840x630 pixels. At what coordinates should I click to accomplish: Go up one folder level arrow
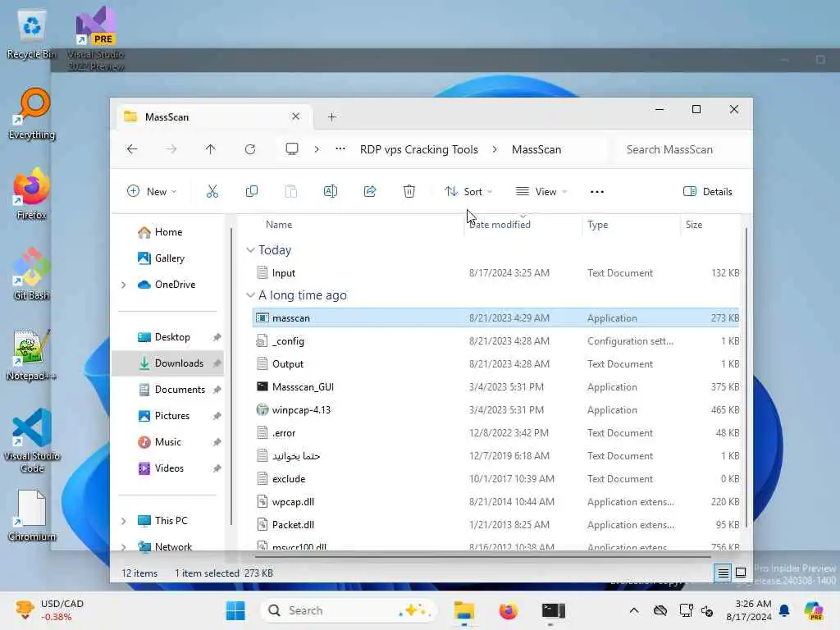(x=211, y=149)
